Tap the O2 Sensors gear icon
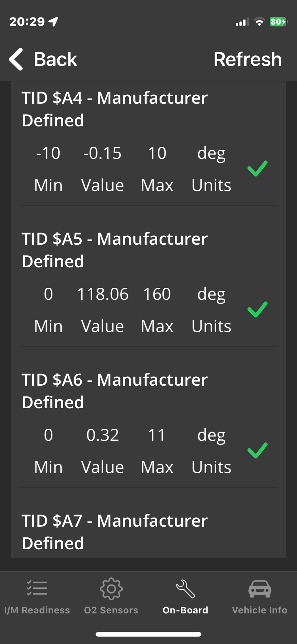297x644 pixels. pyautogui.click(x=111, y=589)
